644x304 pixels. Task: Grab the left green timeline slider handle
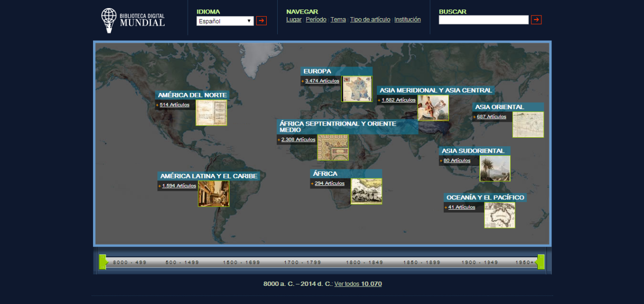point(103,262)
